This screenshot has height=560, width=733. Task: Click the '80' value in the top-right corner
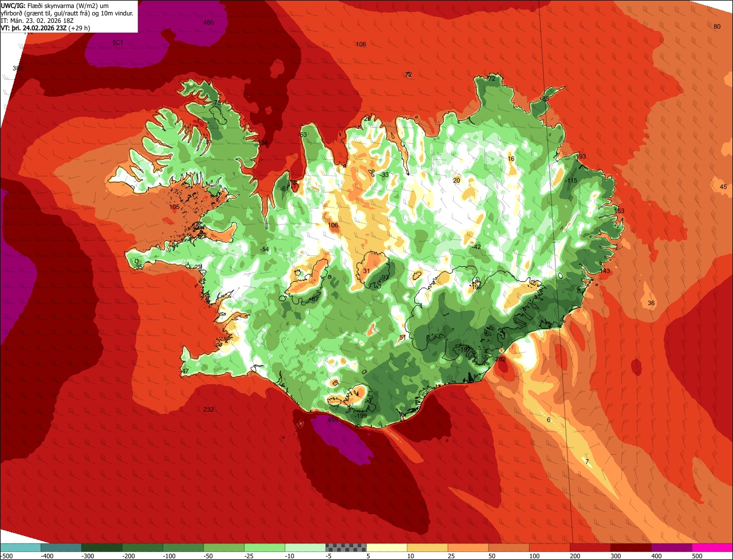click(717, 27)
